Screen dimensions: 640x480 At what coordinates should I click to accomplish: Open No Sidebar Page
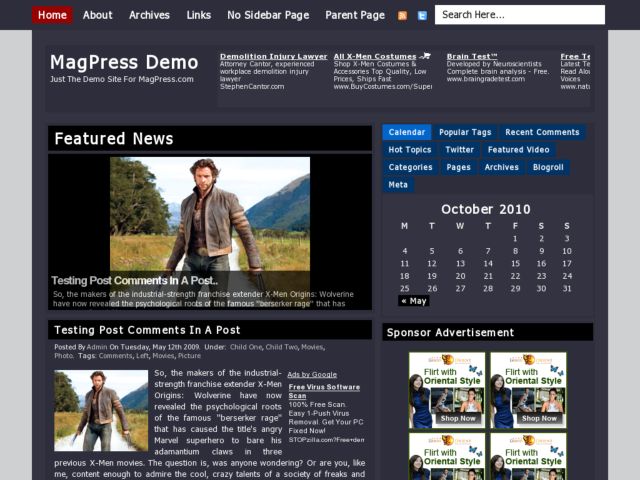click(268, 15)
